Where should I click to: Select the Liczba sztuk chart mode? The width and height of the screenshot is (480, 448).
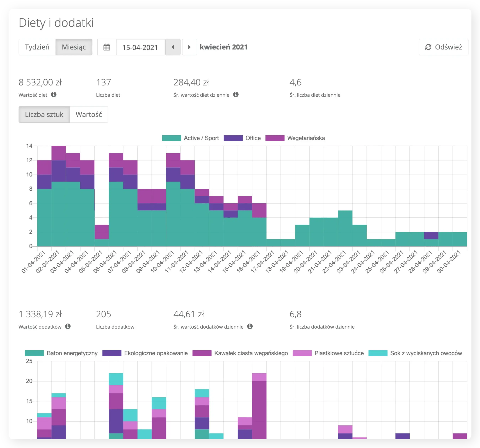coord(44,114)
